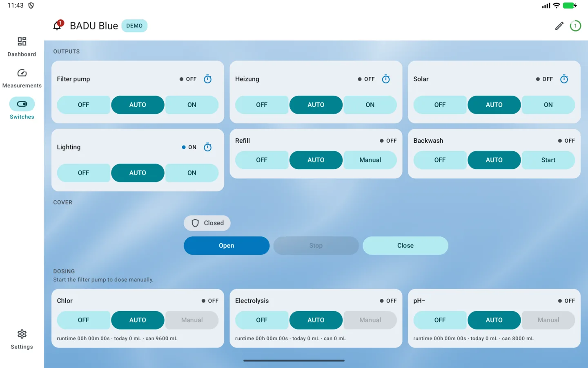Set Electrolysis to AUTO

(316, 320)
